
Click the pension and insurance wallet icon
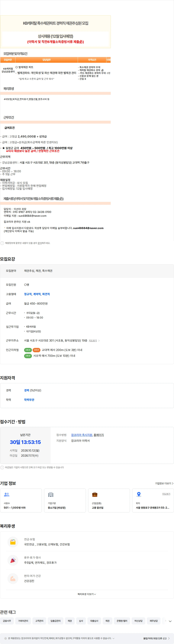pyautogui.click(x=13, y=542)
